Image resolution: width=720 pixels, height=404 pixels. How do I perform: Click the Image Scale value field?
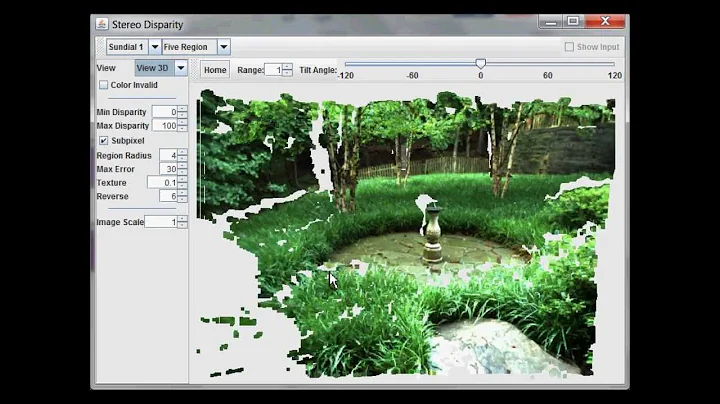[161, 222]
